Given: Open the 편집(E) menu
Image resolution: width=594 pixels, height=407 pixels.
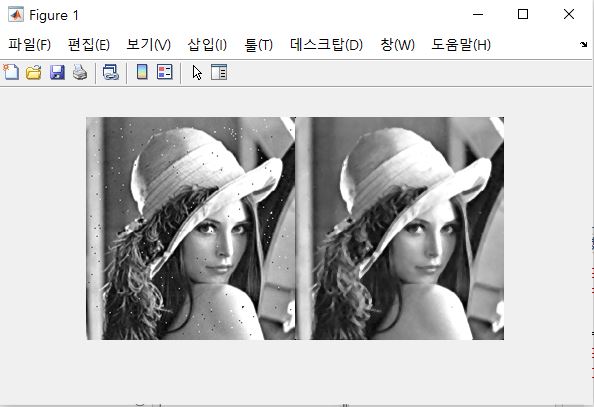Looking at the screenshot, I should (x=89, y=45).
